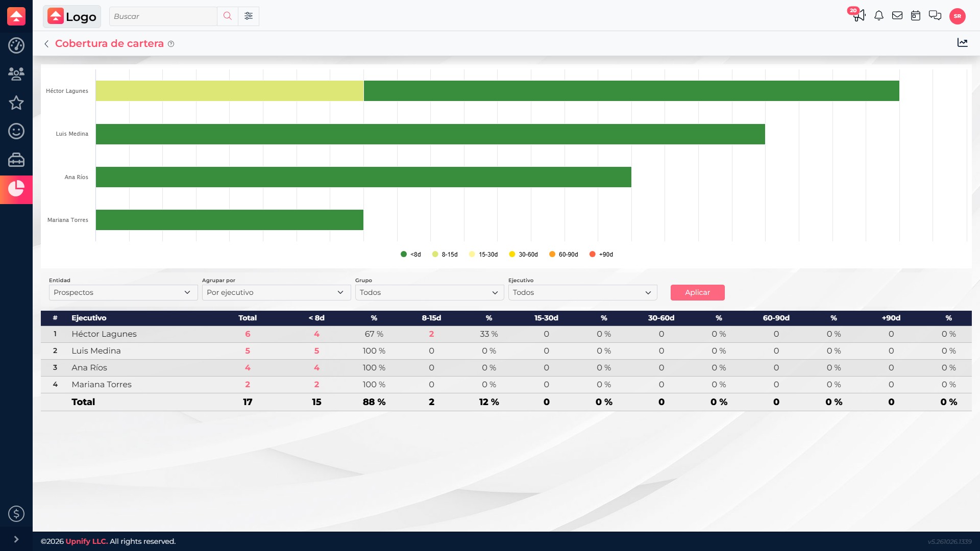Open the dollar sign billing icon

16,514
